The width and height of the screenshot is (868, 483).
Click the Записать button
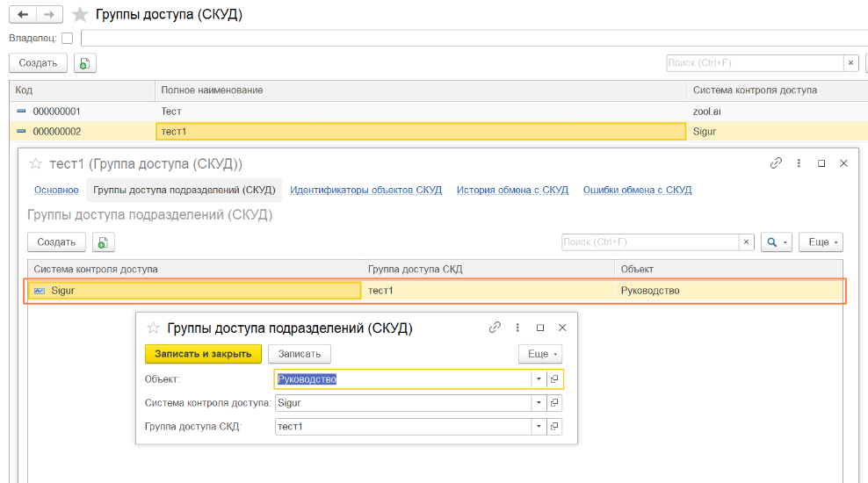pos(300,354)
